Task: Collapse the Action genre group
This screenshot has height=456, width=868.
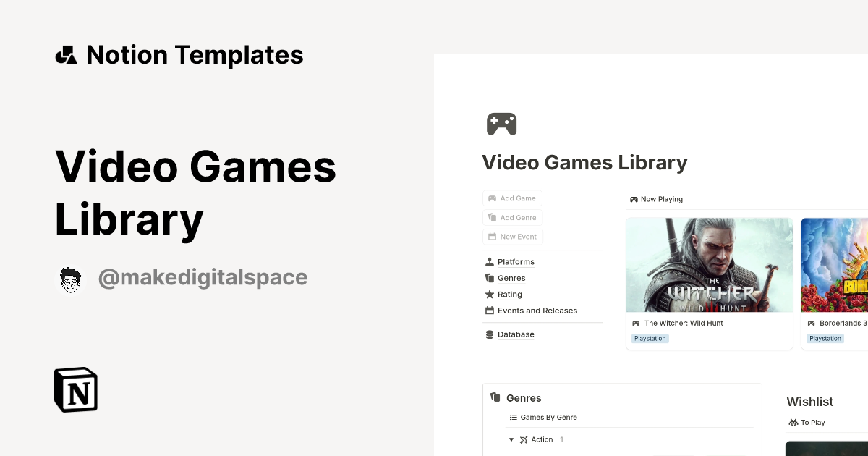Action: coord(511,439)
